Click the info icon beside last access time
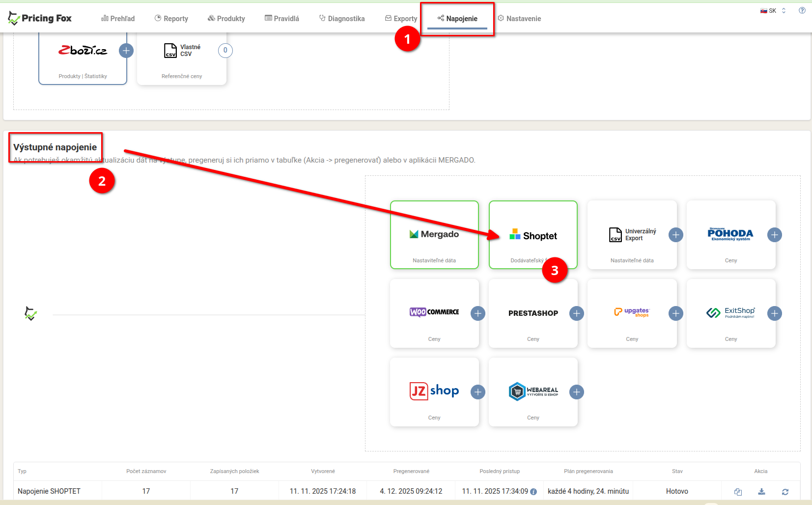 [x=533, y=492]
